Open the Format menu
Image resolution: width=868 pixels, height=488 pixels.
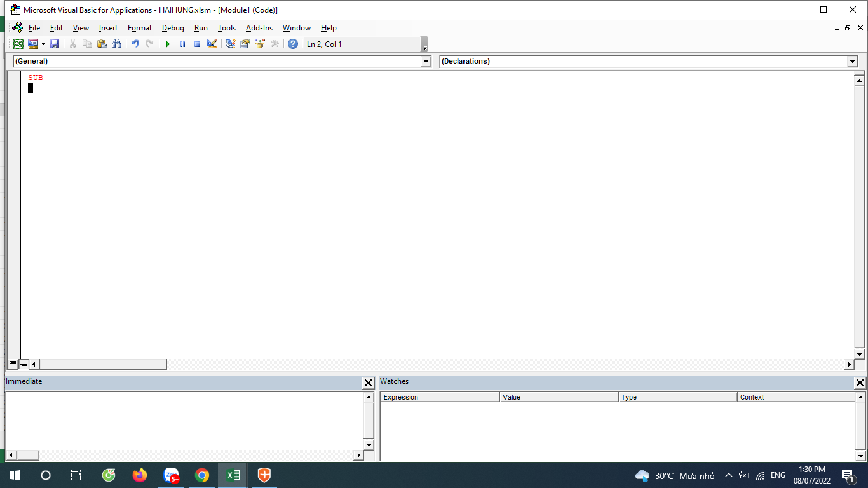tap(140, 28)
